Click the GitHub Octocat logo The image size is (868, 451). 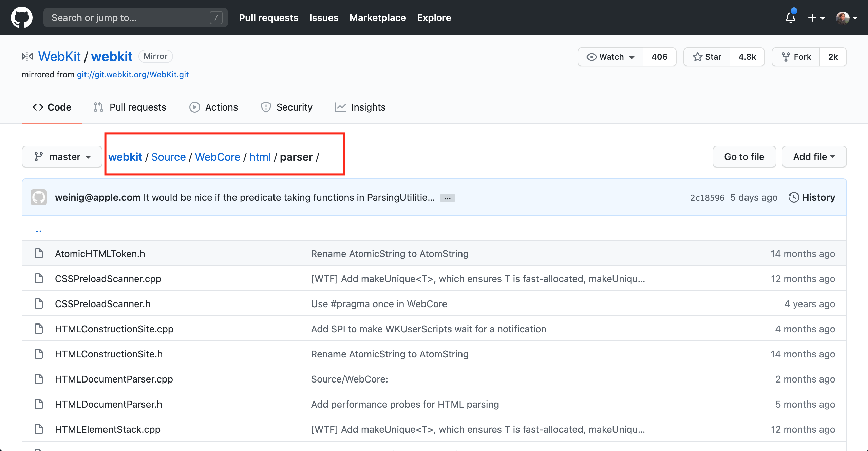[21, 18]
